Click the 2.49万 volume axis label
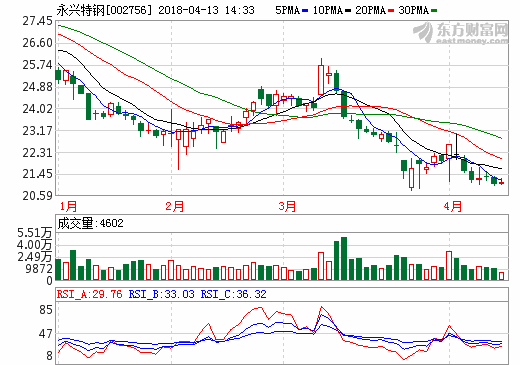The image size is (520, 365). [34, 257]
